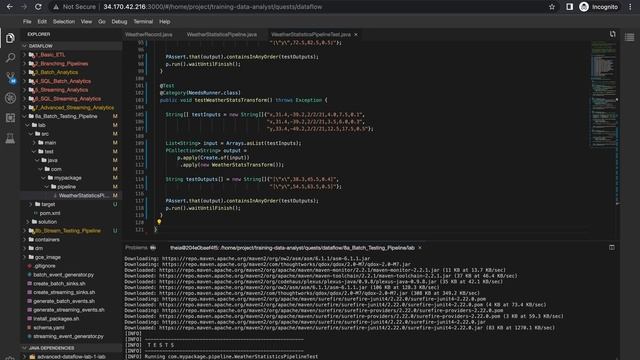Open streaming_event_generator.py
The width and height of the screenshot is (640, 360).
(69, 336)
